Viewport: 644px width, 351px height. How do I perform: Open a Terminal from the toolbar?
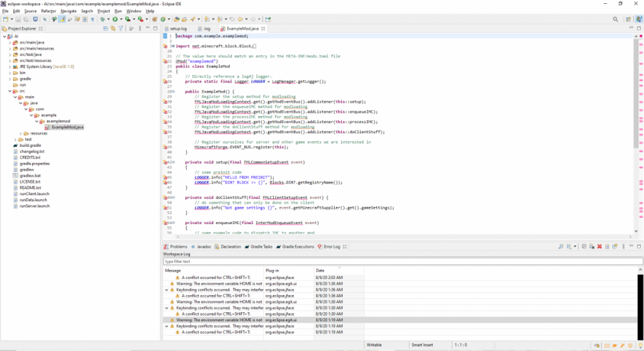click(35, 19)
